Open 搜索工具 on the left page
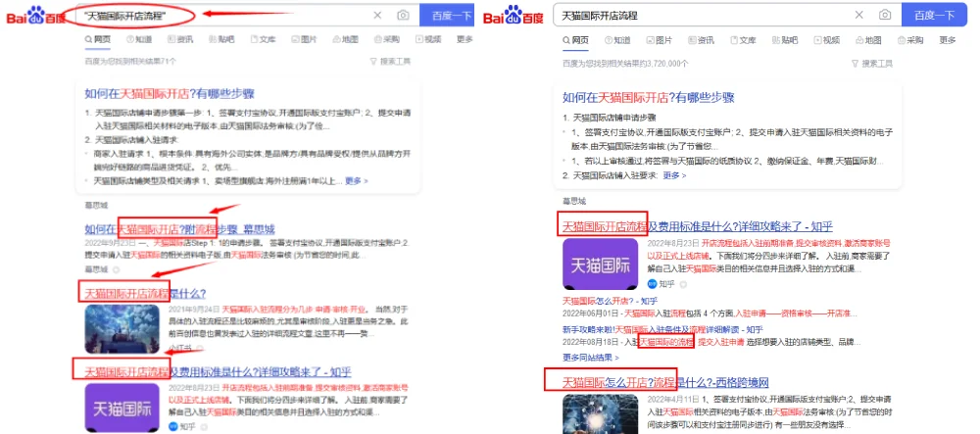Image resolution: width=980 pixels, height=434 pixels. 390,61
